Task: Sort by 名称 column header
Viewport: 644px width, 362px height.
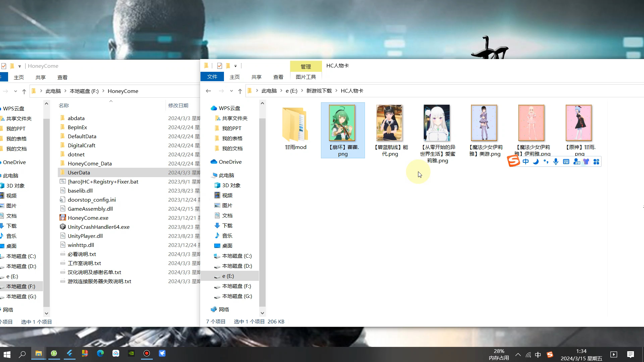Action: 64,106
